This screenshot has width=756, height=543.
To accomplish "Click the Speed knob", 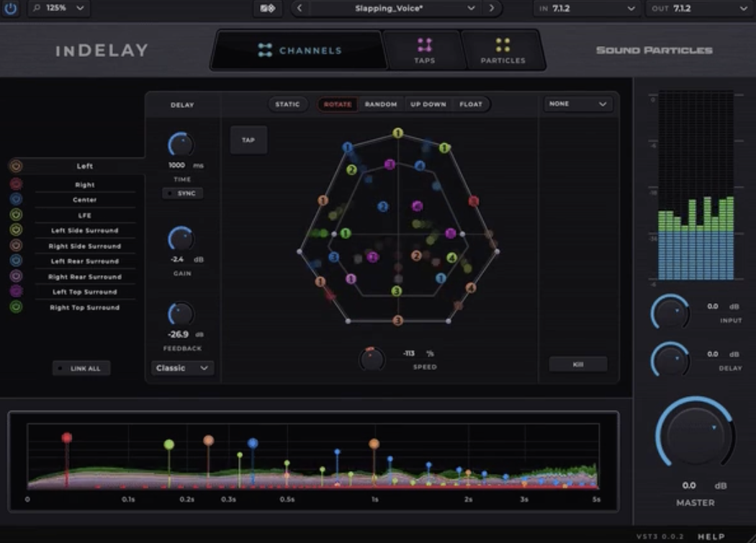I will [372, 359].
